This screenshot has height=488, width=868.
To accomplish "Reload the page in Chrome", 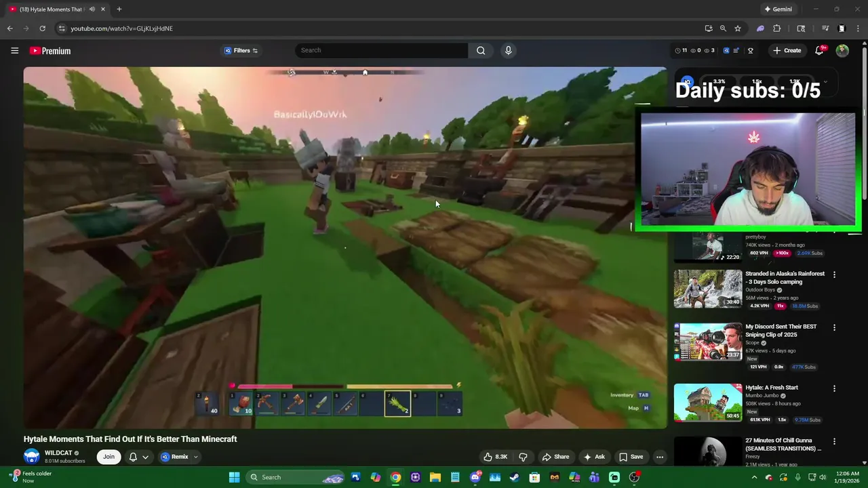I will [42, 28].
